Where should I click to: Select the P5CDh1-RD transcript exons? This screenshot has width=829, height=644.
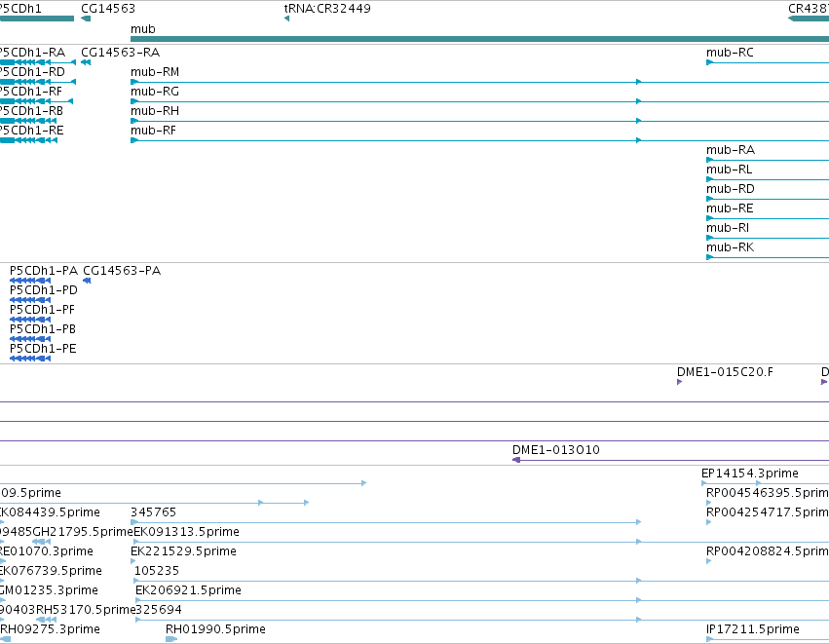coord(38,82)
